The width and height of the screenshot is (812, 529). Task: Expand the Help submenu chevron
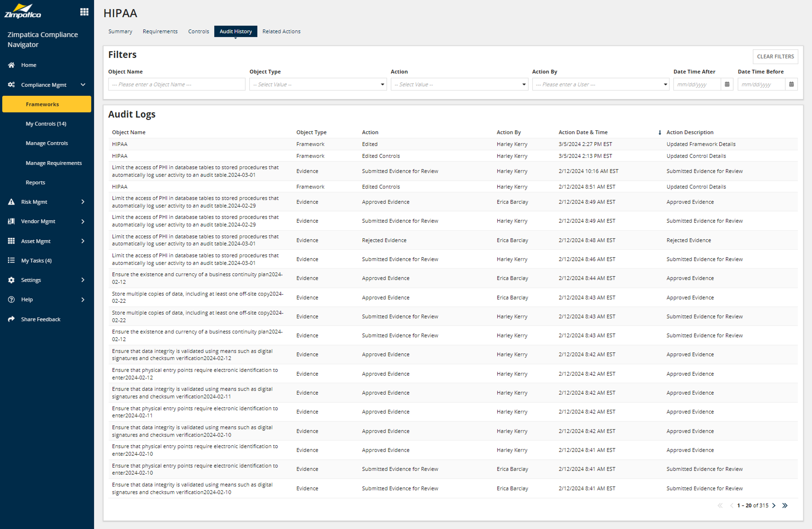click(83, 299)
